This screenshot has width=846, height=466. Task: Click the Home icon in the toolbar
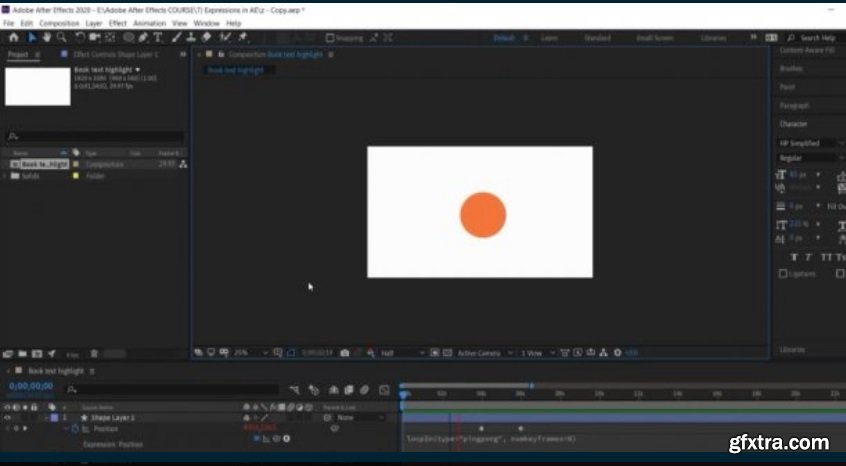click(14, 38)
